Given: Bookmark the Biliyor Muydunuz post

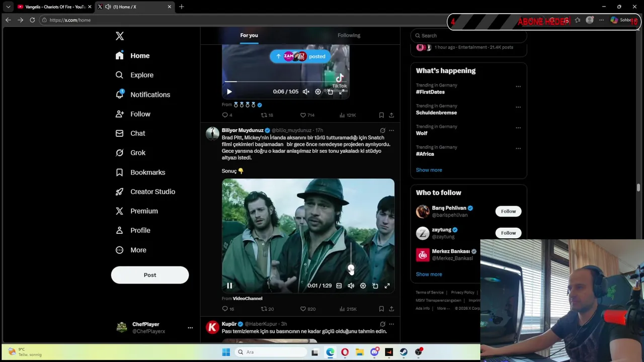Looking at the screenshot, I should click(x=381, y=309).
